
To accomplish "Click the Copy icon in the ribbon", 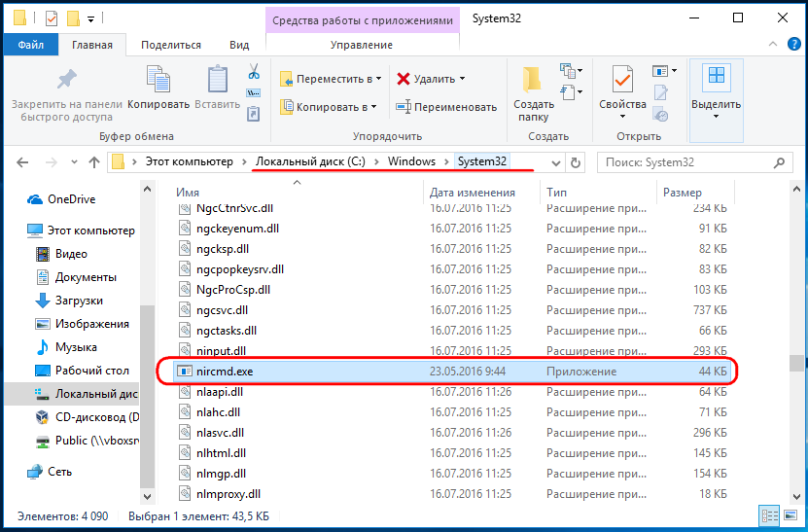I will 158,80.
